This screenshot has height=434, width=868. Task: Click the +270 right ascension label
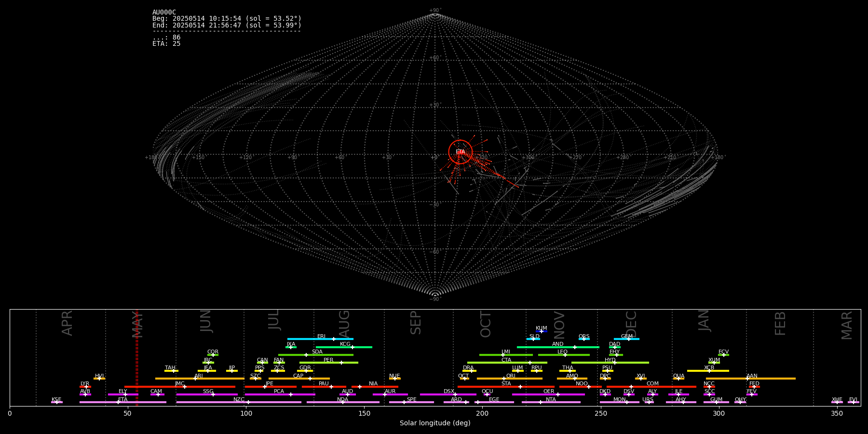575,158
